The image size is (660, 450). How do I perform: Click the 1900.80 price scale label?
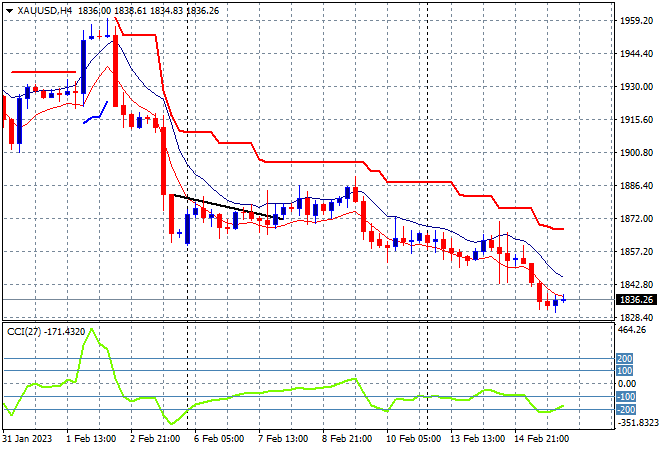[x=636, y=152]
